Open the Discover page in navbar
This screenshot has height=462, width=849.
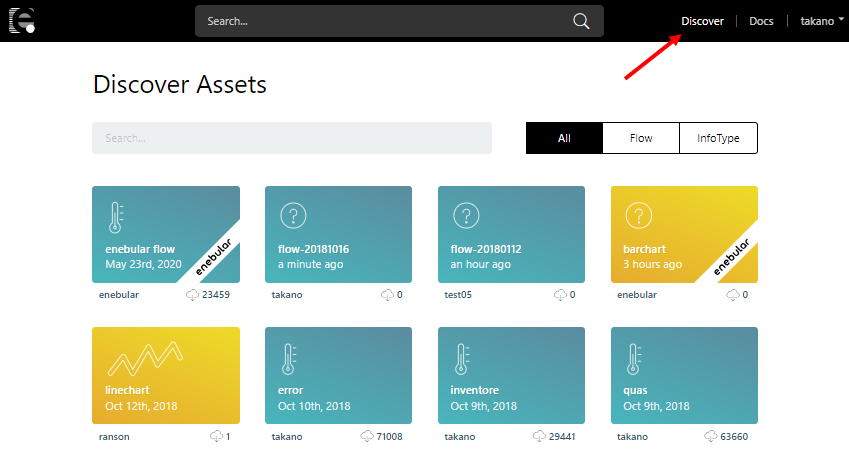[702, 21]
